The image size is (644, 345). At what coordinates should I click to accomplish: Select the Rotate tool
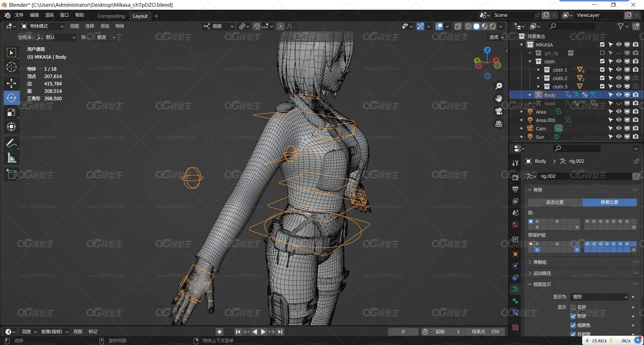pos(11,98)
